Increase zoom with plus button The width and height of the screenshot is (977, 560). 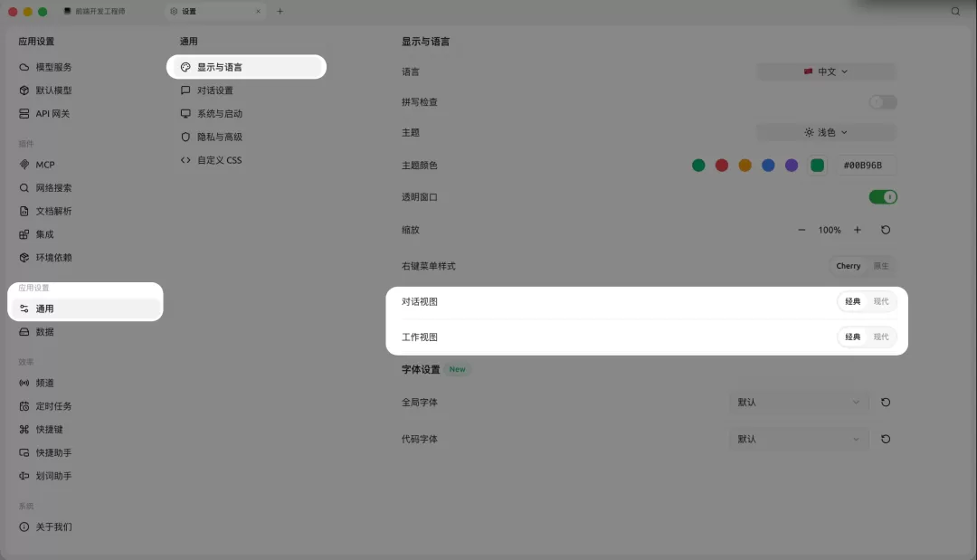[x=858, y=230]
